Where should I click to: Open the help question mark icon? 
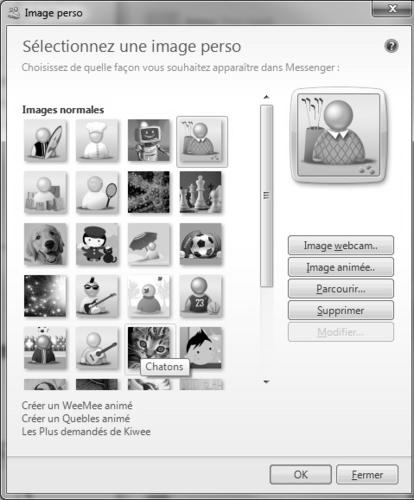point(391,46)
